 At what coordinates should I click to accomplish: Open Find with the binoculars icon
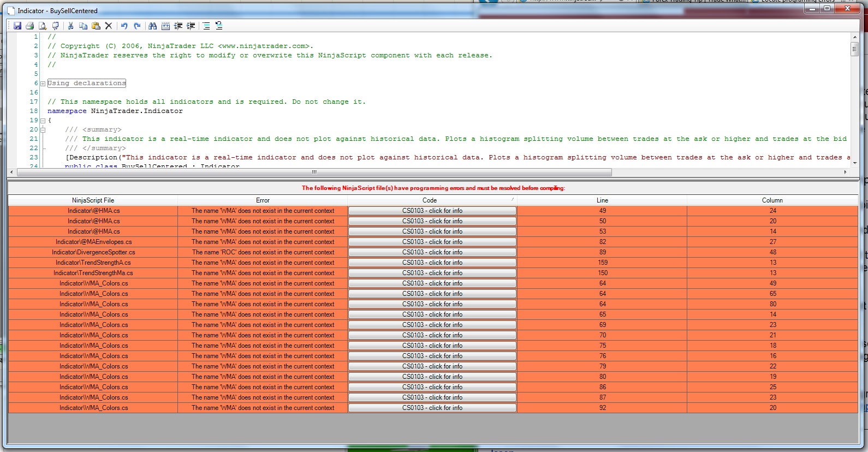152,26
